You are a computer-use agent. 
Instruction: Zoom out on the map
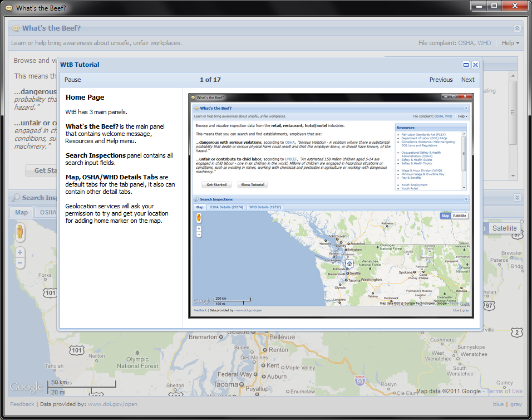point(20,263)
